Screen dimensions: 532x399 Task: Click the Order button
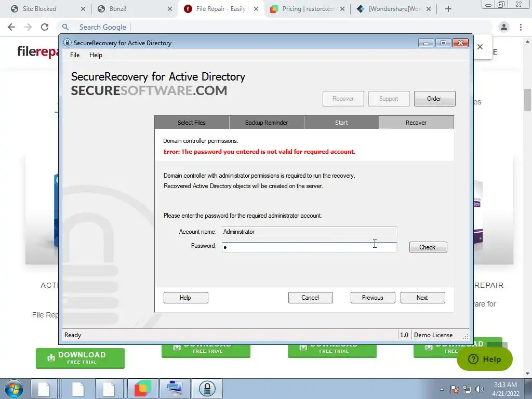tap(434, 99)
